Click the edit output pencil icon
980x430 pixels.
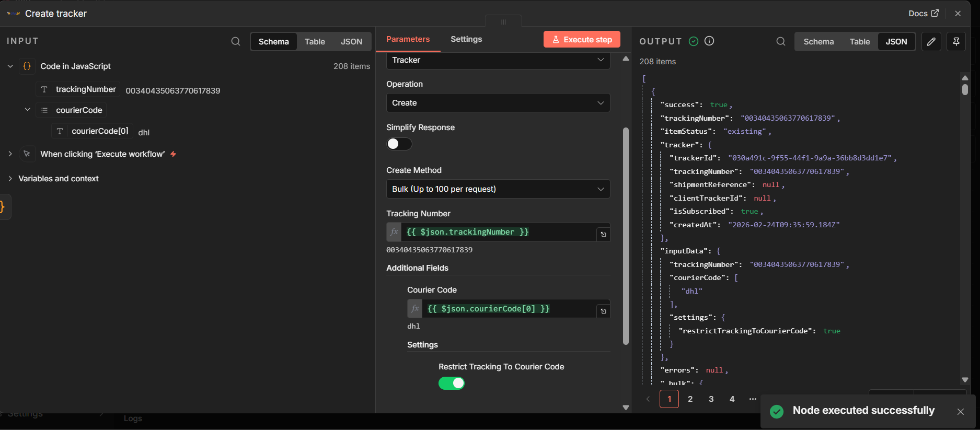click(x=931, y=41)
